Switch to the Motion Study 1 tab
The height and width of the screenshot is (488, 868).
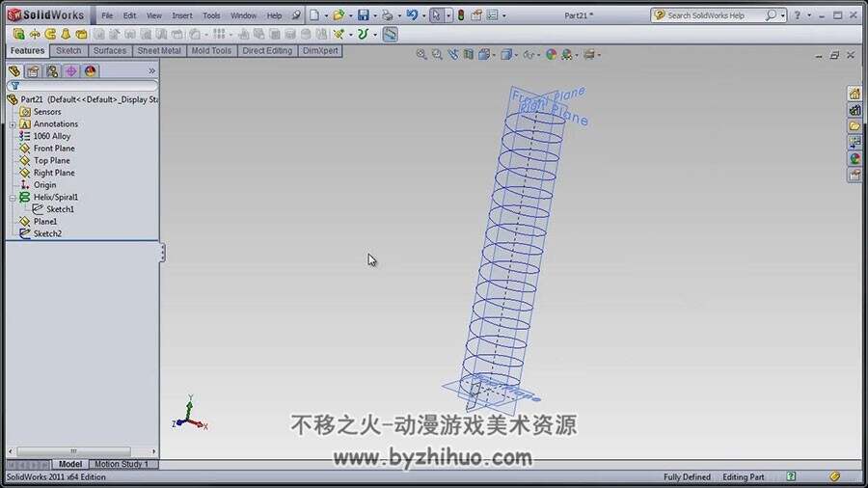[122, 464]
